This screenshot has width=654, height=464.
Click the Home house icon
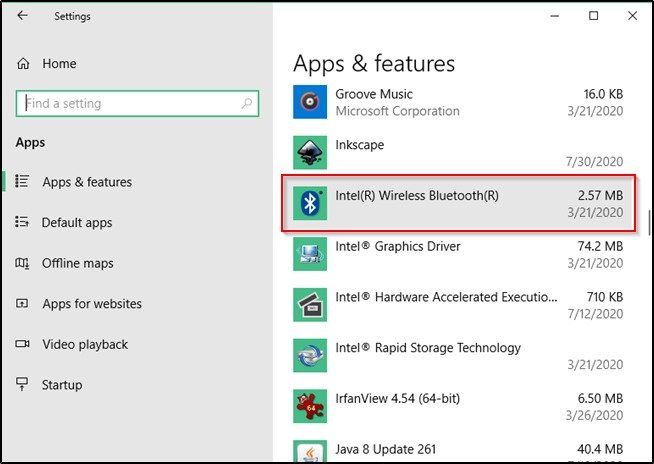point(23,64)
